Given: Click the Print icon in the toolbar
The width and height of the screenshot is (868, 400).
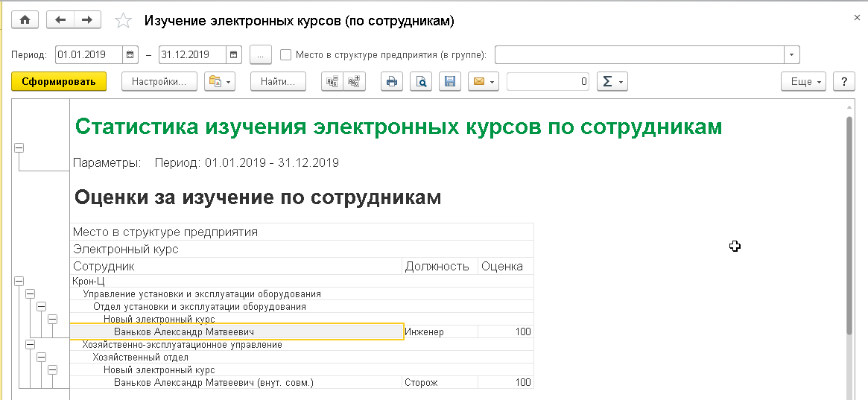Looking at the screenshot, I should [391, 82].
